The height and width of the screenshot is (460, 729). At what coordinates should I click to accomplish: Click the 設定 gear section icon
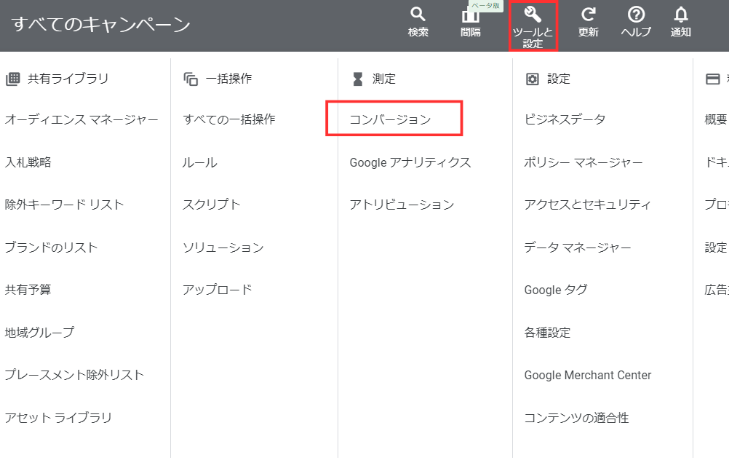click(532, 79)
